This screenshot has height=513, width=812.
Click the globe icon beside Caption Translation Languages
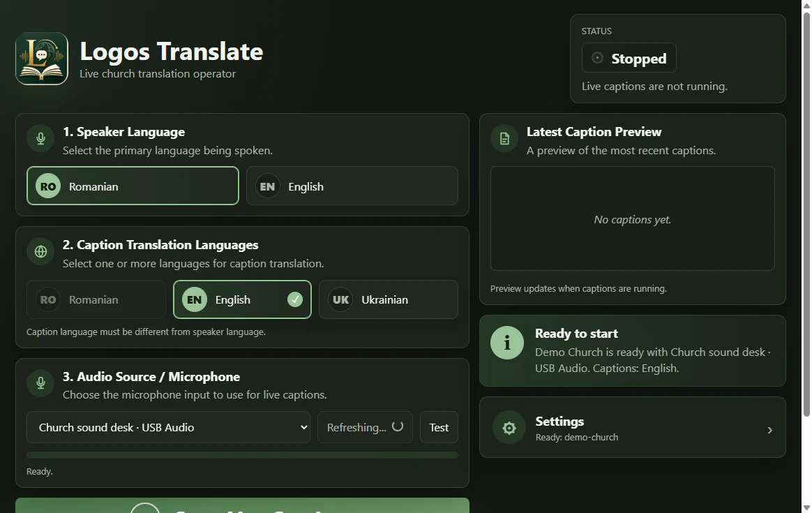[x=40, y=251]
